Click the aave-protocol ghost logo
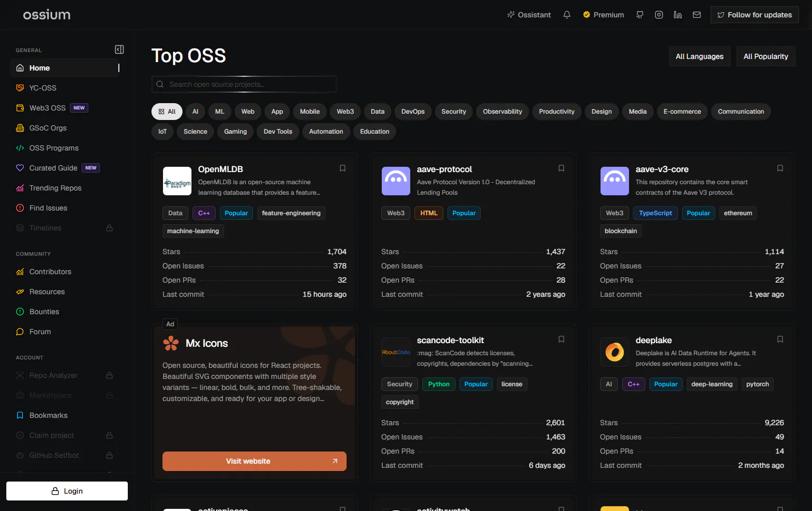Image resolution: width=812 pixels, height=511 pixels. click(396, 181)
